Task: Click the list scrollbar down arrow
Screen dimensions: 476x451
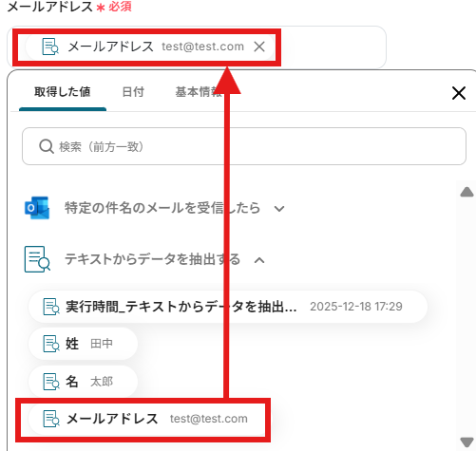Action: click(466, 442)
